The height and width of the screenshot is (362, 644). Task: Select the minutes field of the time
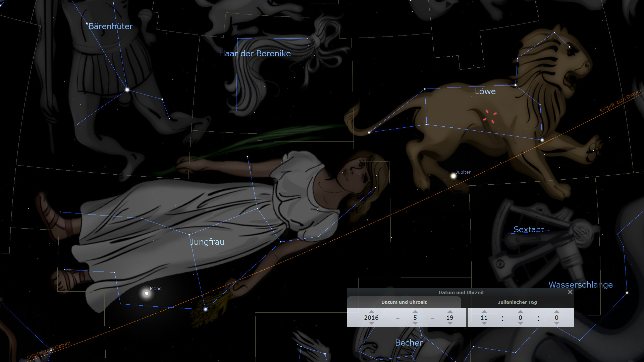click(x=520, y=317)
